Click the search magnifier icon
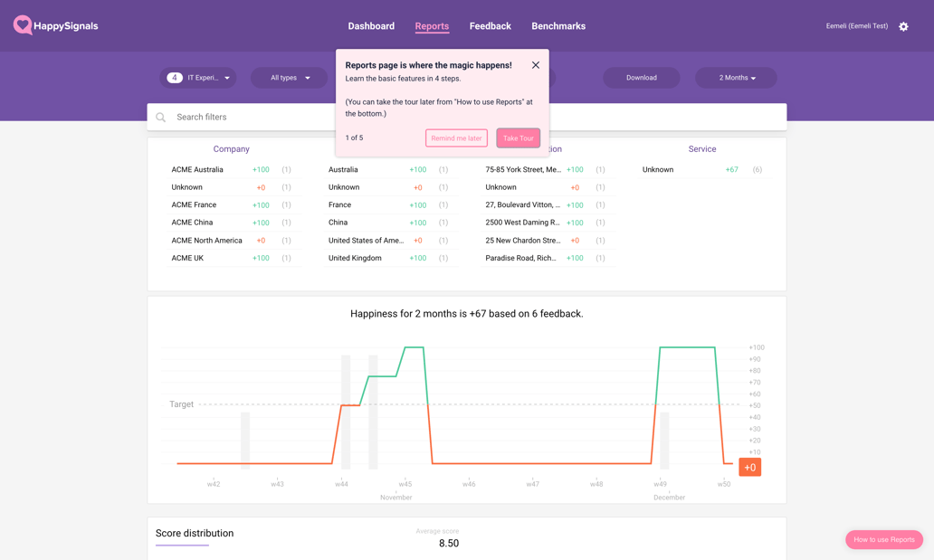Image resolution: width=934 pixels, height=560 pixels. click(161, 118)
